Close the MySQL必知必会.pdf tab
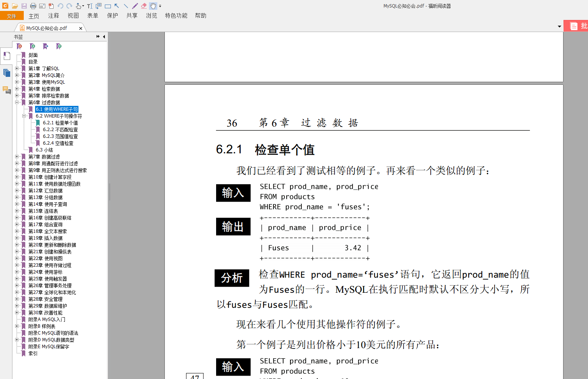 (81, 28)
